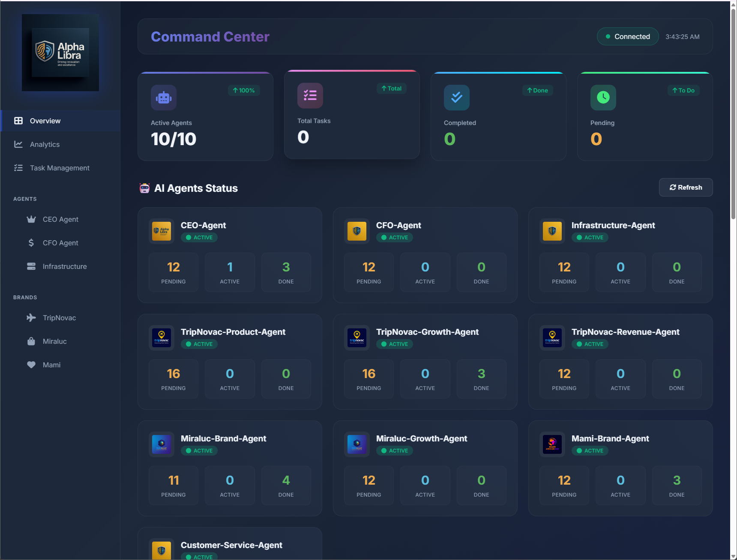Click the lock icon next to Miraluc
Screen dimensions: 737x560
31,341
